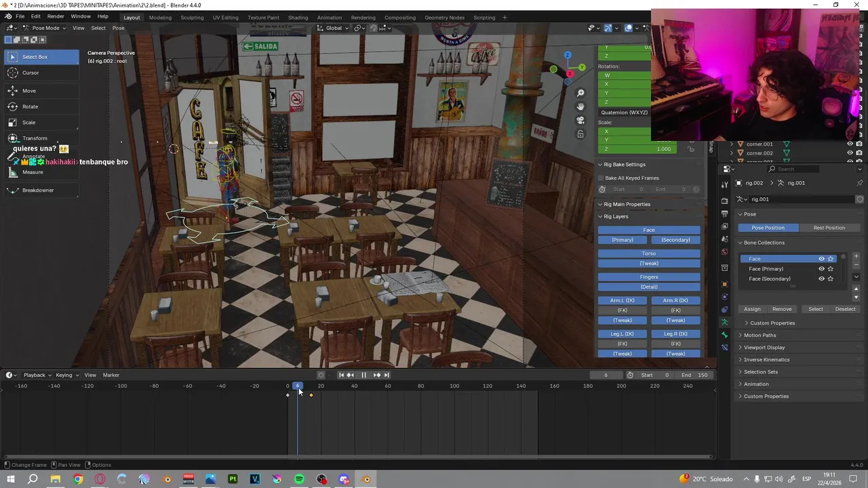Open the Pose Mode dropdown

click(46, 28)
